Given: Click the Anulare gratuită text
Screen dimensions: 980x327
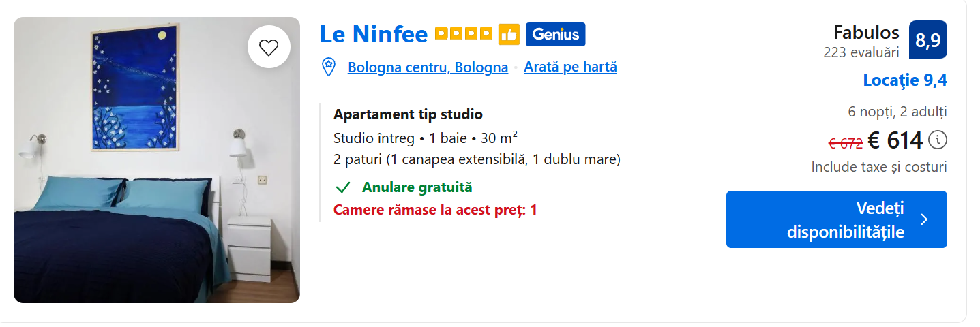Looking at the screenshot, I should 417,187.
